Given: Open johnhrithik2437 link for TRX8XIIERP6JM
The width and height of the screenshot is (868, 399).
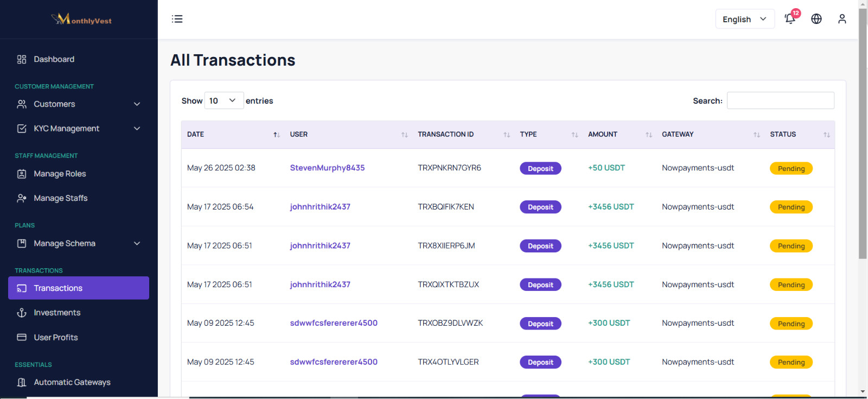Looking at the screenshot, I should tap(320, 245).
